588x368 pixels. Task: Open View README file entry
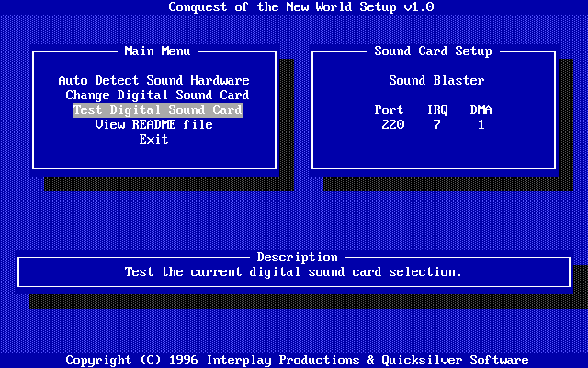click(x=153, y=124)
